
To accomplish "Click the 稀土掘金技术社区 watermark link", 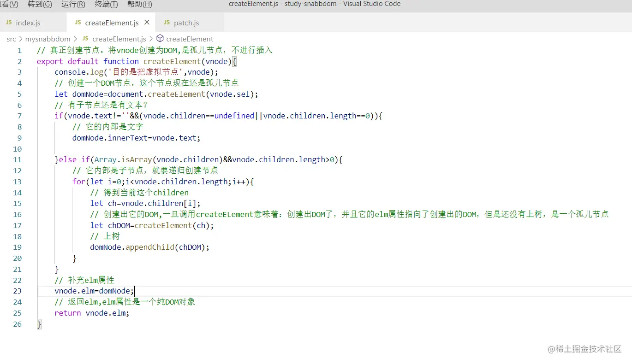I will pyautogui.click(x=585, y=349).
